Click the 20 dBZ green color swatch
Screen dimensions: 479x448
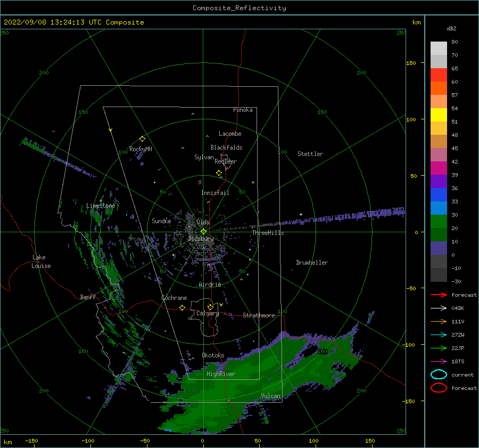(x=439, y=222)
